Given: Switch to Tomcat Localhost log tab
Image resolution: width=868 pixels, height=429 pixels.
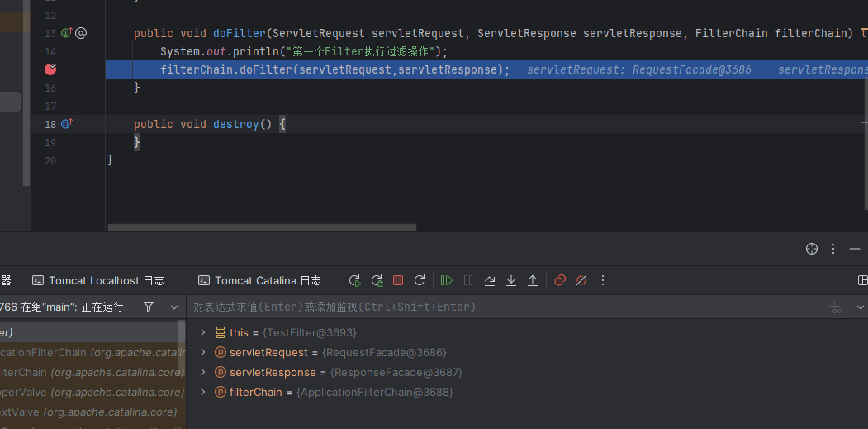Looking at the screenshot, I should point(97,281).
